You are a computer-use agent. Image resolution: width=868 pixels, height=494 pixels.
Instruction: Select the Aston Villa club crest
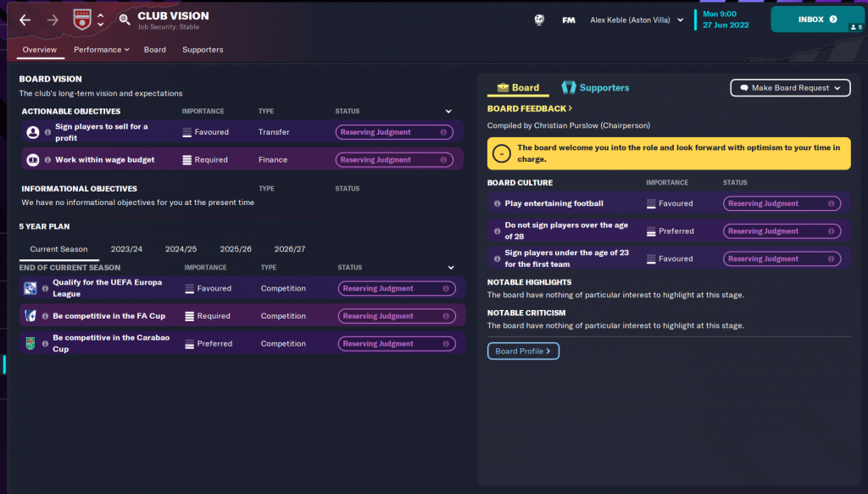click(82, 20)
